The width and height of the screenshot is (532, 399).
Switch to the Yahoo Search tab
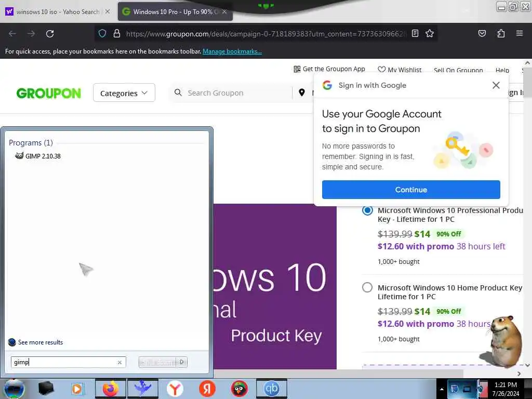coord(58,11)
